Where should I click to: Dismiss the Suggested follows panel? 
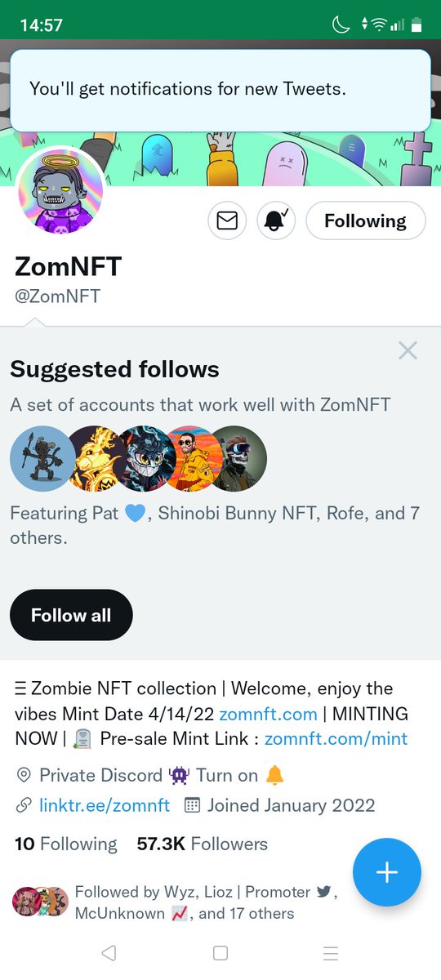[408, 351]
